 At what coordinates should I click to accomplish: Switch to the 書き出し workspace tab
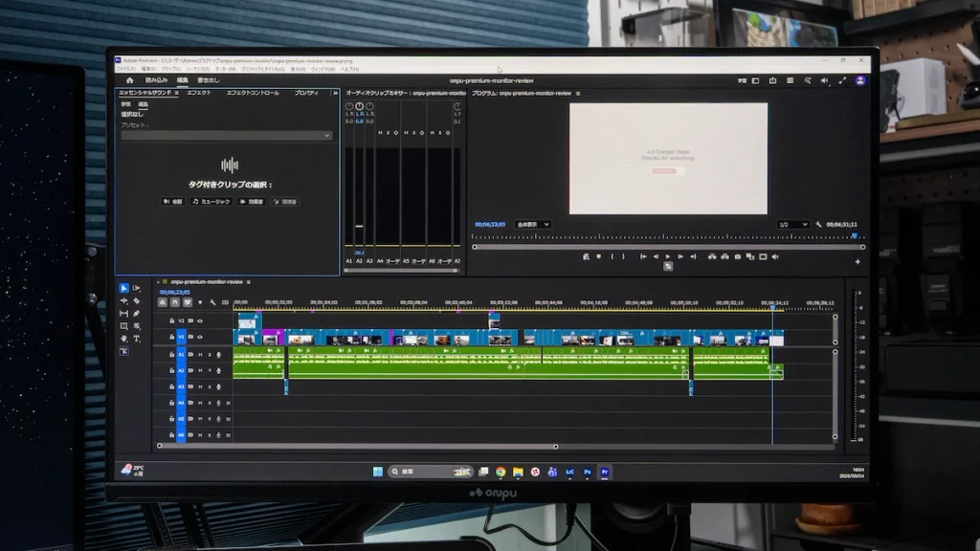(208, 80)
